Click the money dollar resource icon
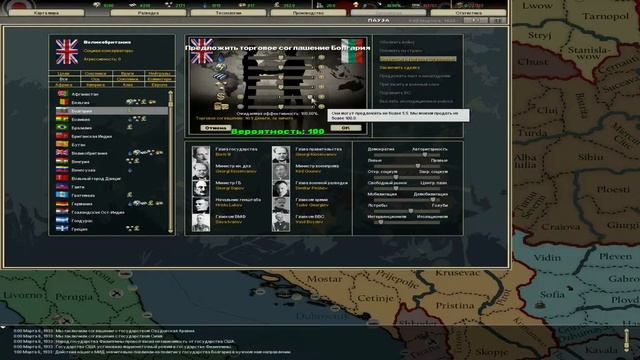This screenshot has height=360, width=640. 221,97
